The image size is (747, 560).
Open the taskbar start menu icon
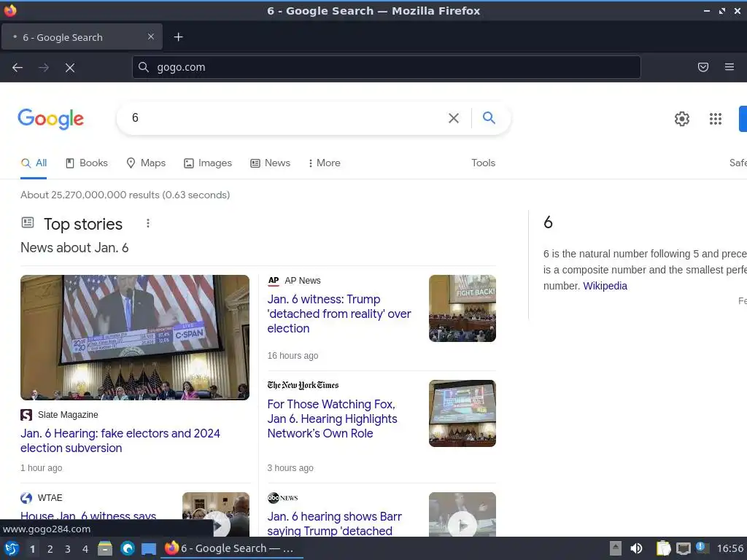(x=12, y=548)
